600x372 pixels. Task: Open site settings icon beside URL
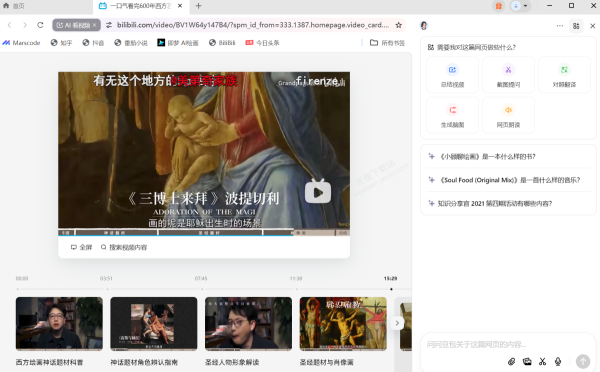(x=109, y=25)
